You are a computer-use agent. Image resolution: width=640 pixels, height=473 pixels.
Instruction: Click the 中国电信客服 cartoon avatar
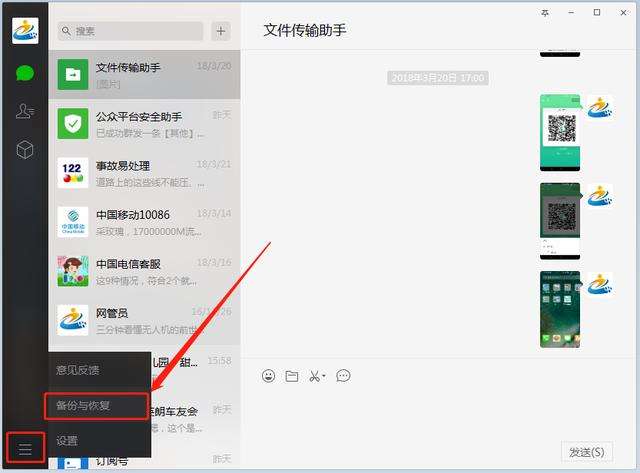[x=73, y=271]
